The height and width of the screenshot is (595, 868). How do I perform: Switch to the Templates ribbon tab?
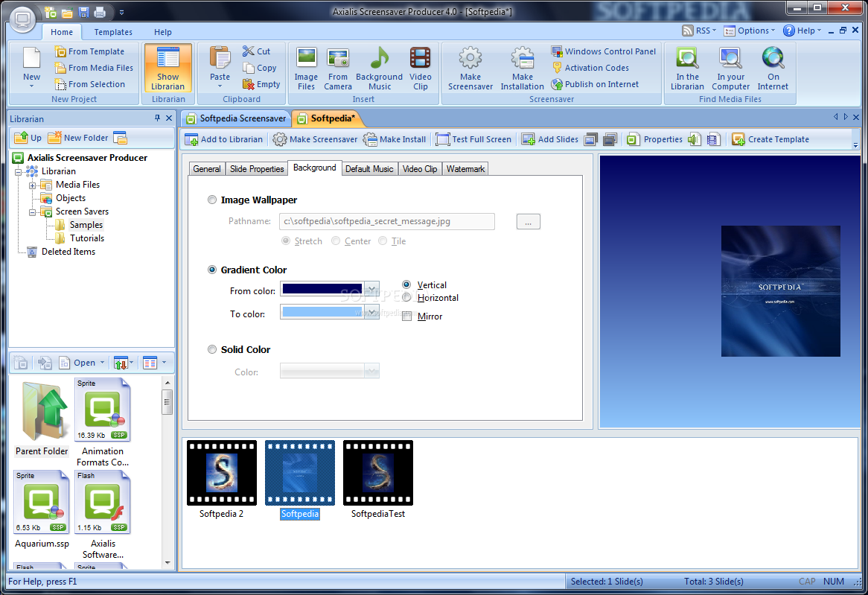tap(113, 32)
